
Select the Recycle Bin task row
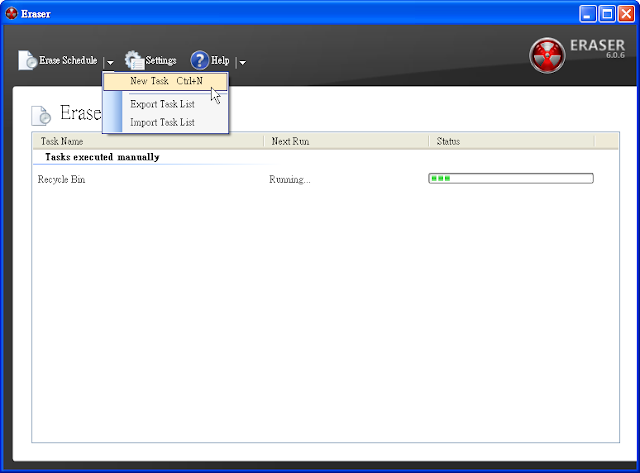pyautogui.click(x=325, y=179)
